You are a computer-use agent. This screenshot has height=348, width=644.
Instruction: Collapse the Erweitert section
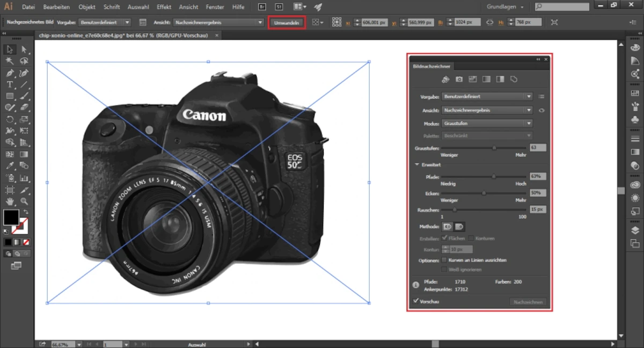coord(417,165)
